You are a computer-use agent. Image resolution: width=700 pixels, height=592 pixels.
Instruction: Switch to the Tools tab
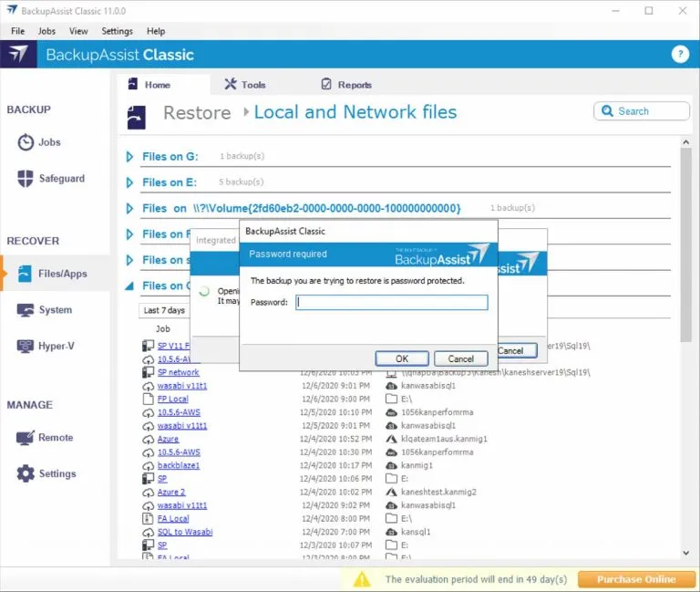point(245,85)
